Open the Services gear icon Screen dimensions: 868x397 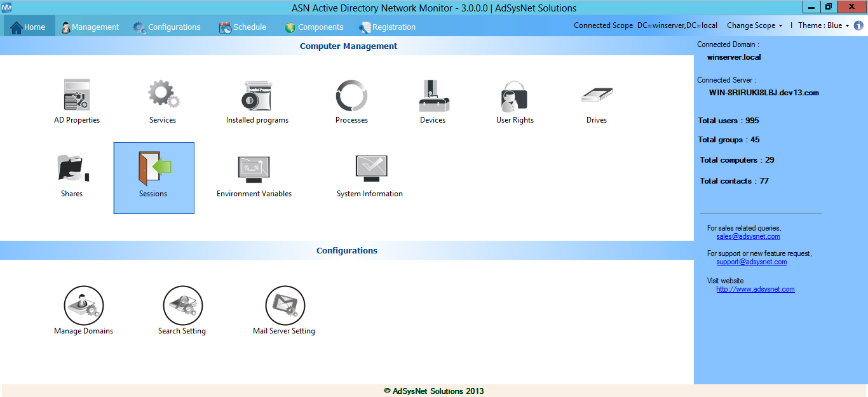[x=163, y=95]
